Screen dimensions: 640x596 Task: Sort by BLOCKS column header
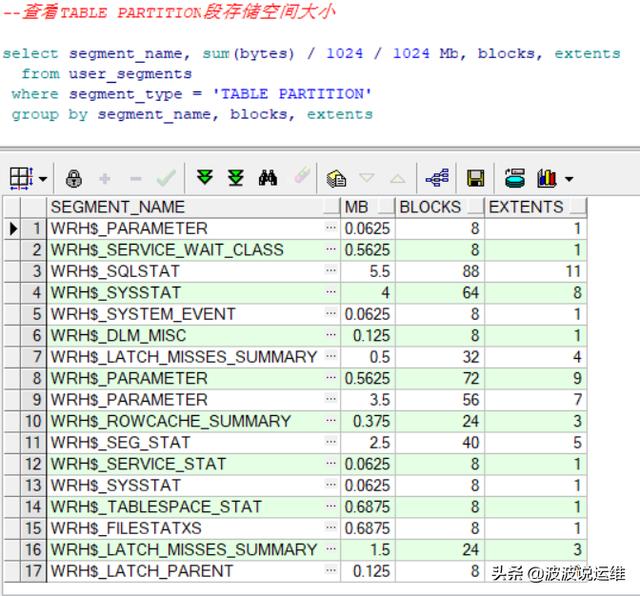[440, 207]
